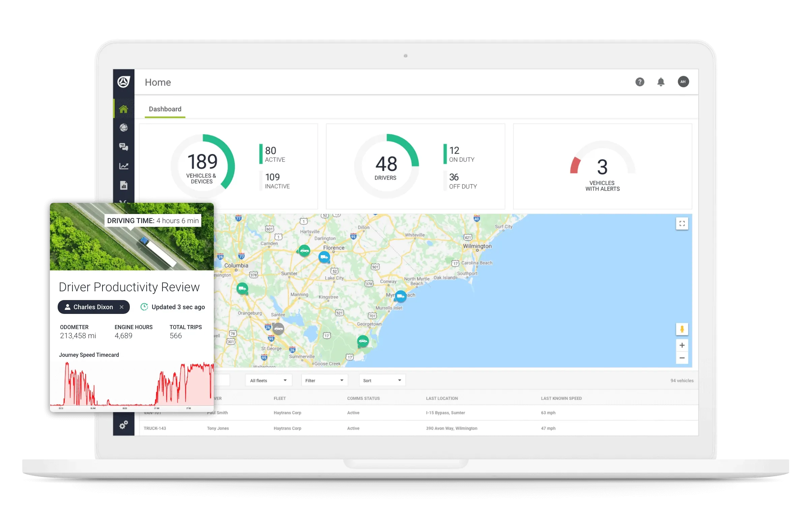Viewport: 812px width, 509px height.
Task: Open the AH account avatar menu
Action: pos(683,82)
